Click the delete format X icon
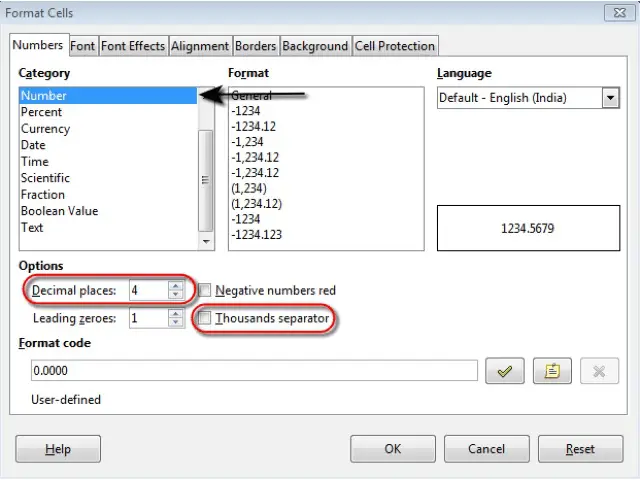The height and width of the screenshot is (480, 640). [599, 371]
